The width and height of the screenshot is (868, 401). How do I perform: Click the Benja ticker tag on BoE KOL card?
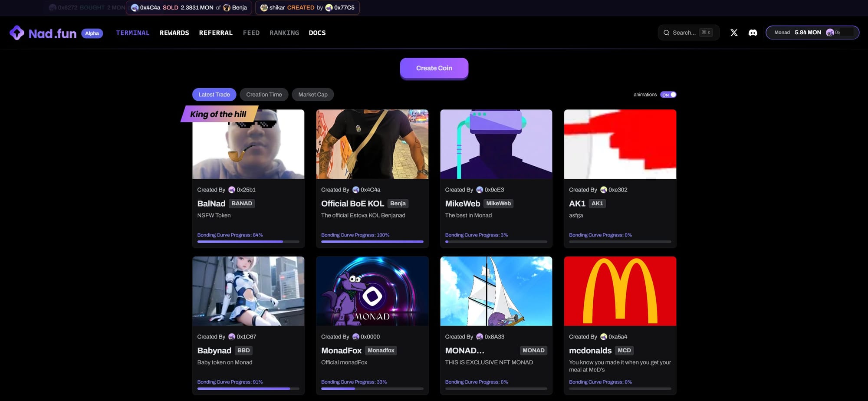coord(398,204)
